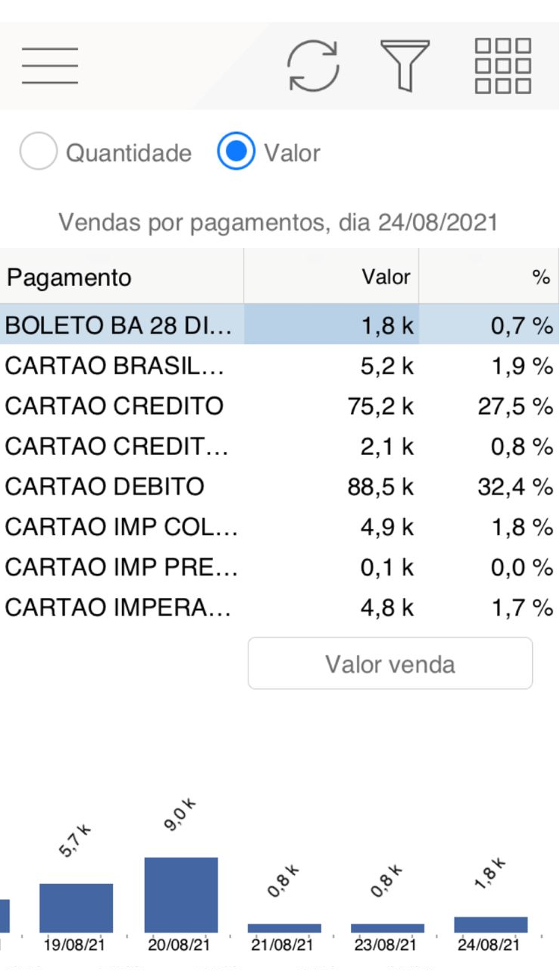Open the filter funnel icon
This screenshot has width=560, height=978.
tap(405, 66)
